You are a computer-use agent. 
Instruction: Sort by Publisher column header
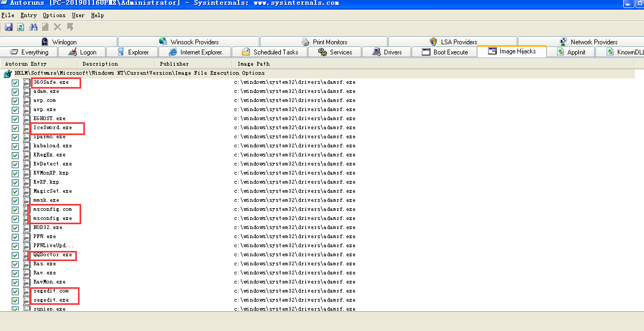193,64
